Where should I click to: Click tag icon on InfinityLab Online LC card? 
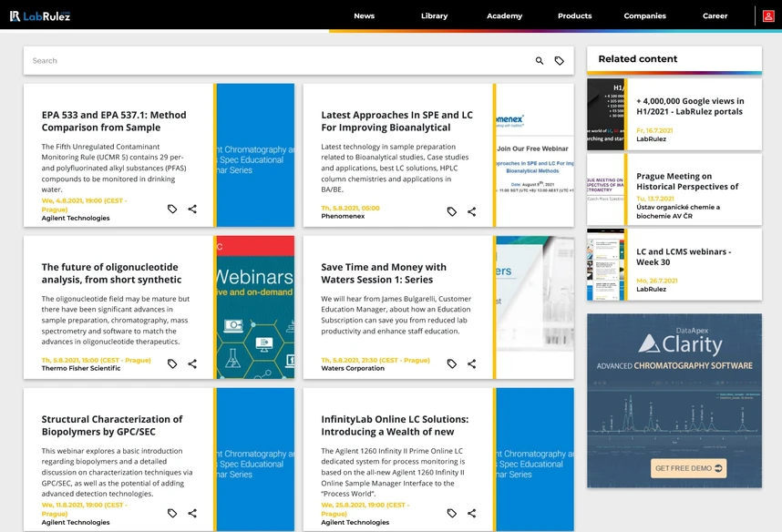click(452, 513)
